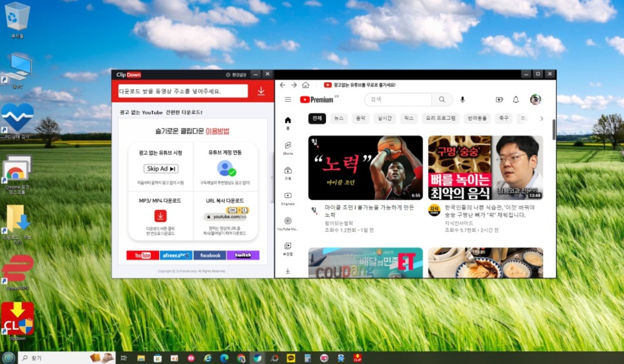Go back in the embedded browser

(282, 85)
